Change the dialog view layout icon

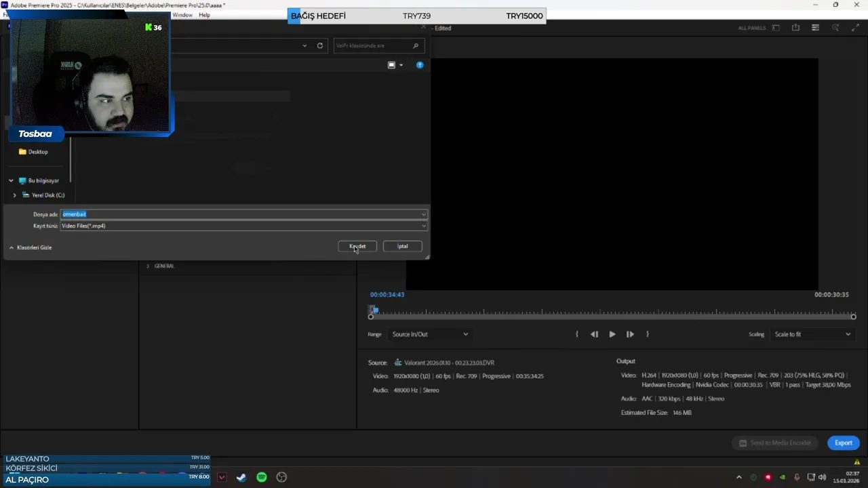pos(391,65)
